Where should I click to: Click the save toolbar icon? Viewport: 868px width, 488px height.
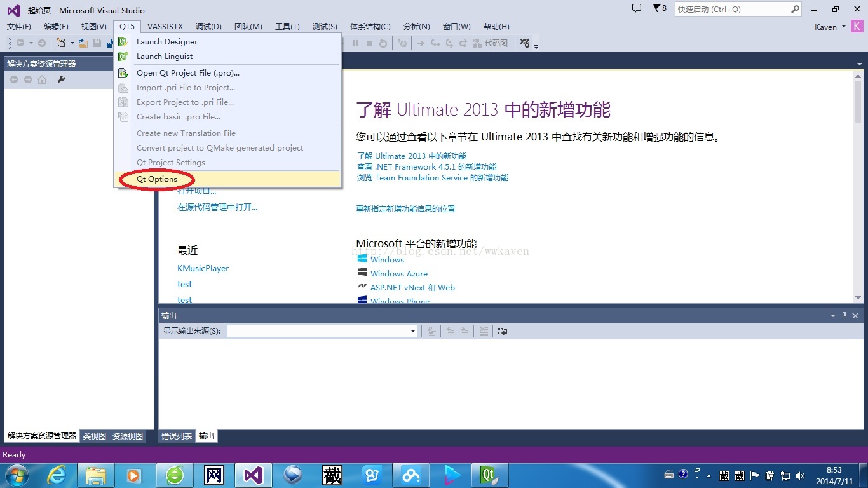tap(97, 43)
